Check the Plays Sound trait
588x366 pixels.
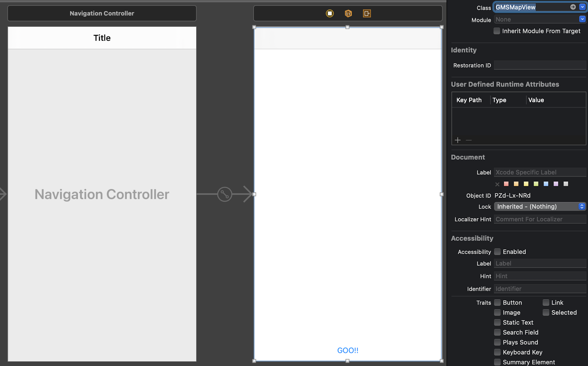[497, 342]
